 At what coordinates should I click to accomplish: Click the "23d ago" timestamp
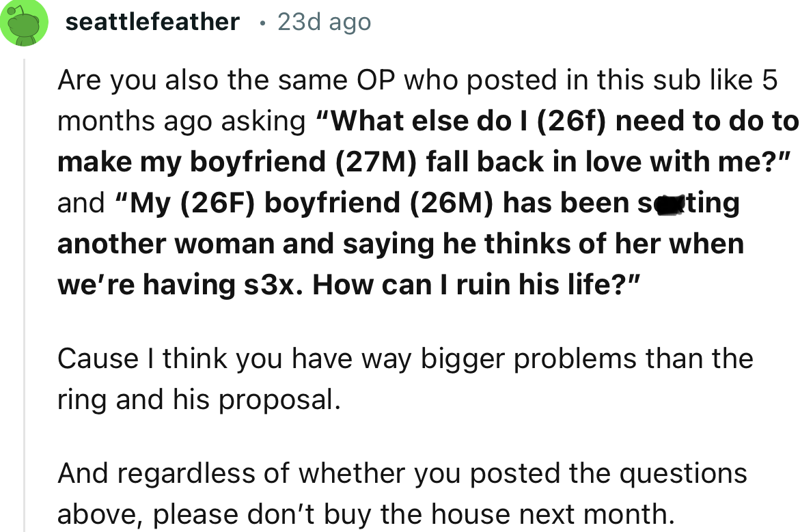323,22
